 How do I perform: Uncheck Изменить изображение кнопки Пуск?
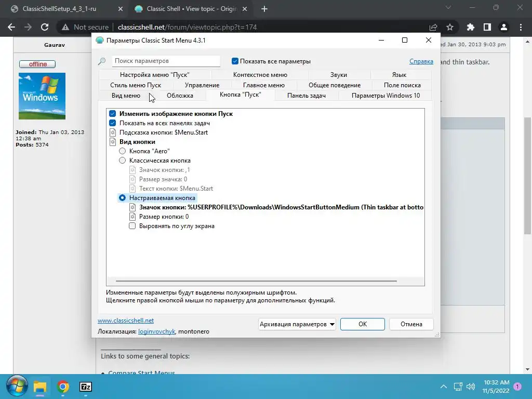[113, 114]
